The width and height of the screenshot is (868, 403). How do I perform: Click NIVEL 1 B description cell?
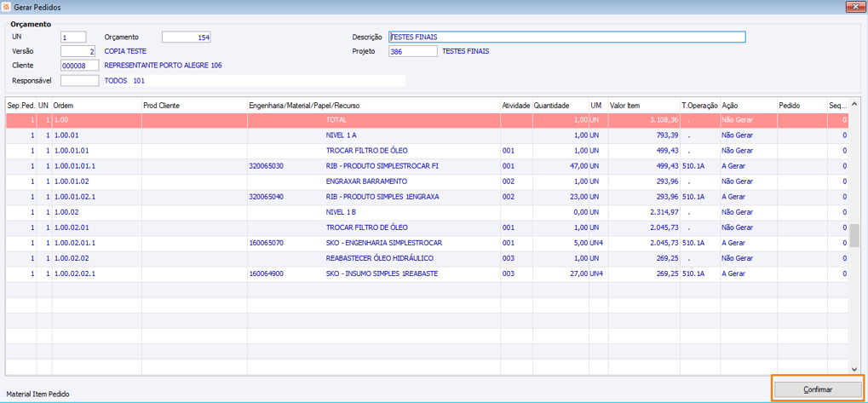[x=341, y=212]
